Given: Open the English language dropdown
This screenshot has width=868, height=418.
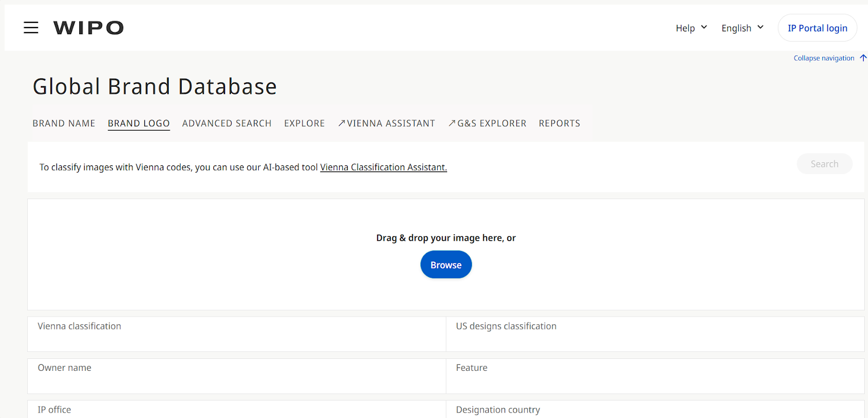Looking at the screenshot, I should (742, 28).
